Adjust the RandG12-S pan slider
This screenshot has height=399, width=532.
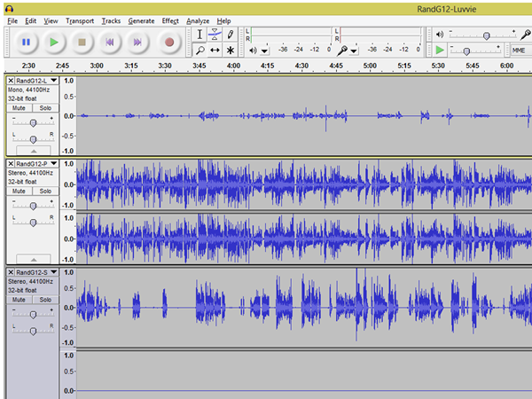(x=33, y=331)
